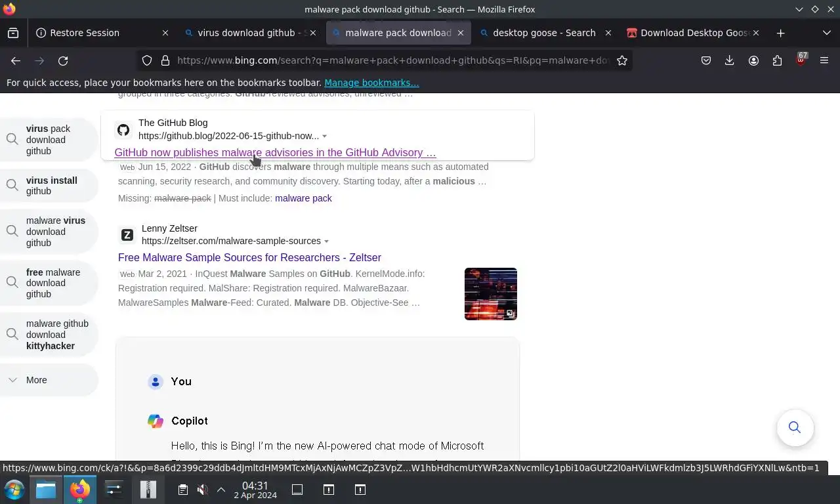Reload the current page
The height and width of the screenshot is (504, 840).
63,60
